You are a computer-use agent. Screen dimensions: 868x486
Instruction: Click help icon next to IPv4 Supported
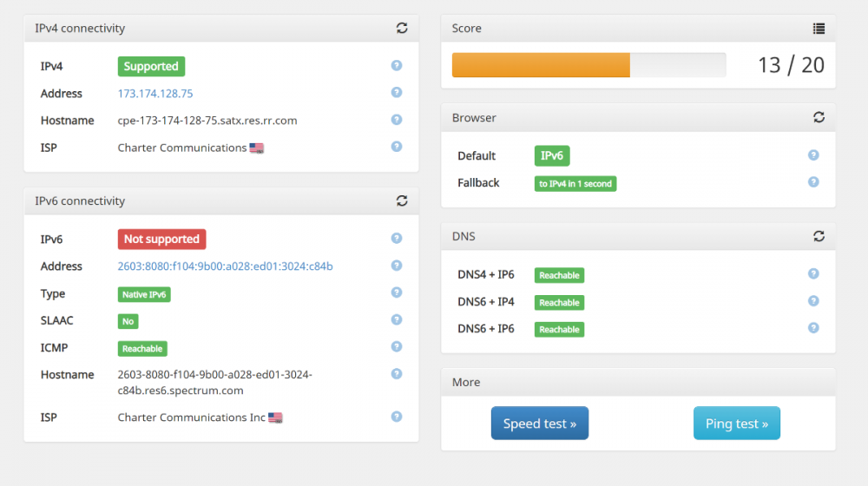(397, 65)
